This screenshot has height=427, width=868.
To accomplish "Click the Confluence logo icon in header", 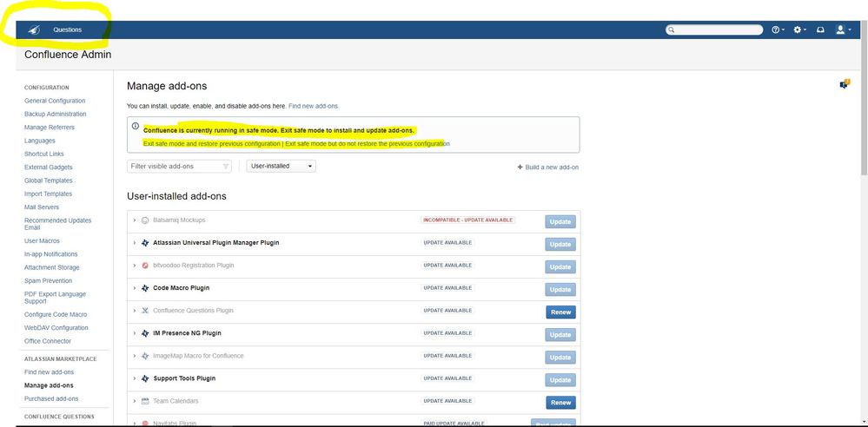I will click(33, 30).
